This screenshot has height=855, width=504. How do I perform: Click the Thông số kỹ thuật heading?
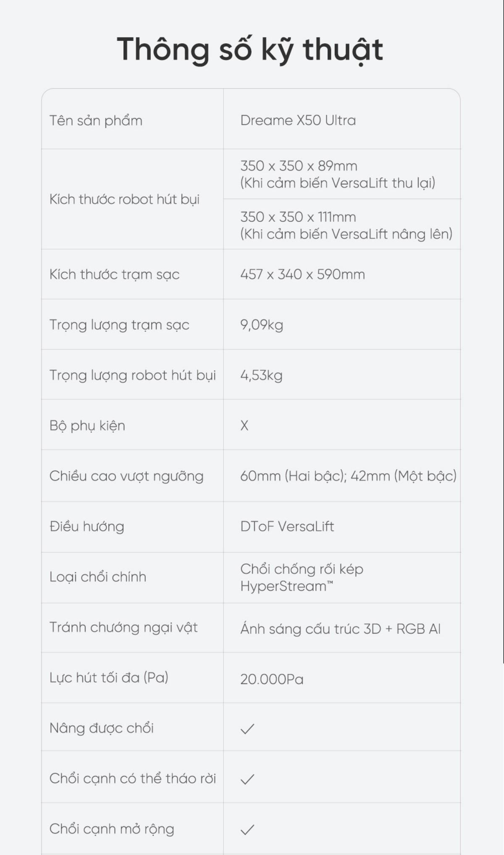[x=250, y=50]
